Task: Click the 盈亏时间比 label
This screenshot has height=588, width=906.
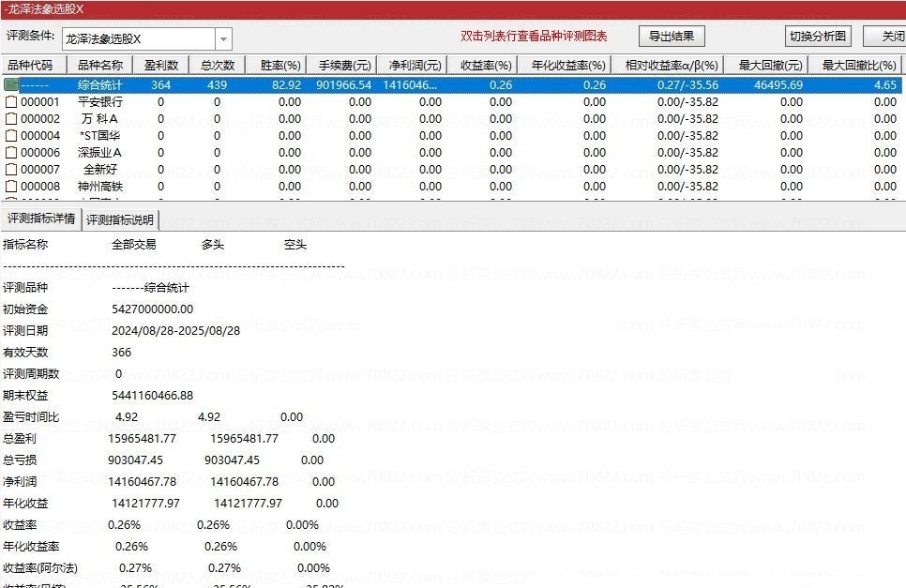Action: [31, 417]
